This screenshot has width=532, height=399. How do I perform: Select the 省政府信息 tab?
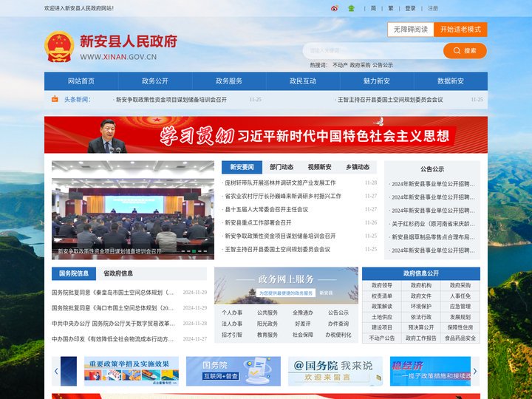(118, 273)
